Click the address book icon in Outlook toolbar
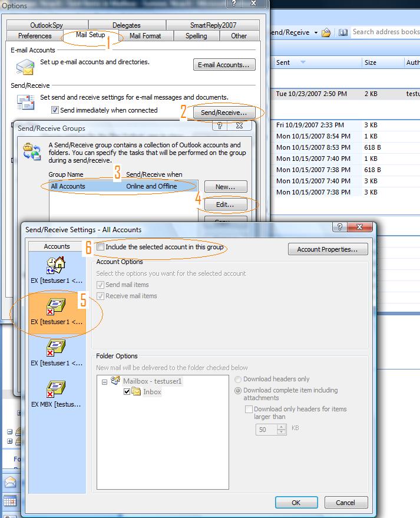 pos(343,32)
